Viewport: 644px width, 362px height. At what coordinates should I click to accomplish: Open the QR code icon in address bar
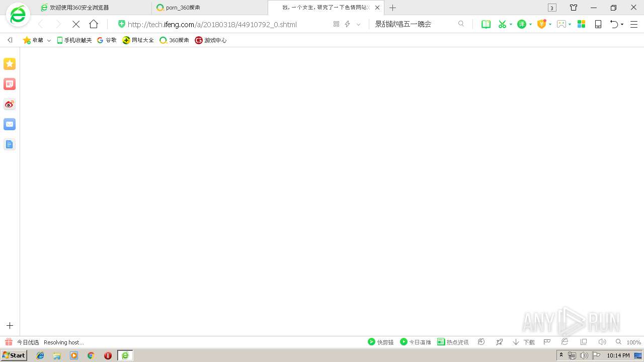[336, 24]
